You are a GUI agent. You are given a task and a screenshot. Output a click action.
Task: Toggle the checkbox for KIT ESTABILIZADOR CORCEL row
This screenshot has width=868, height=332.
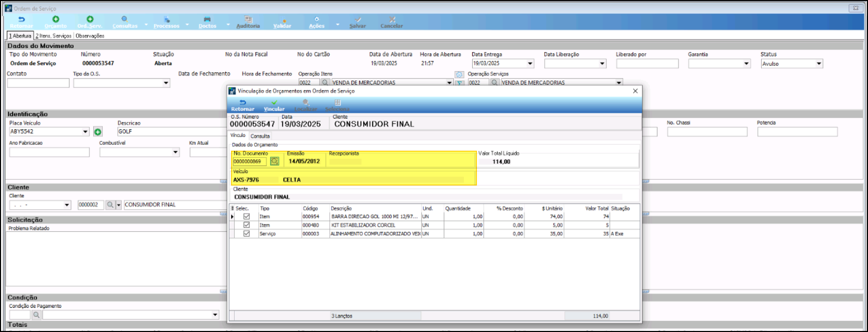246,225
